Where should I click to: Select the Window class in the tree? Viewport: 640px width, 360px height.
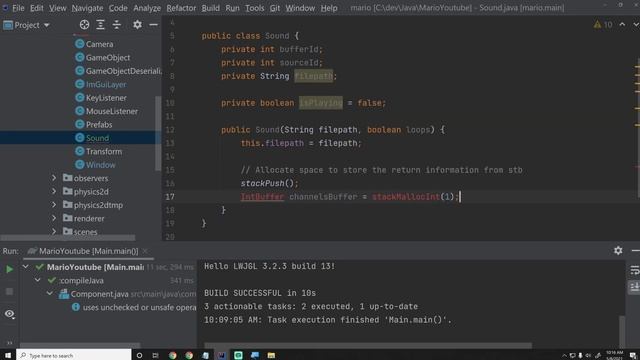coord(100,165)
